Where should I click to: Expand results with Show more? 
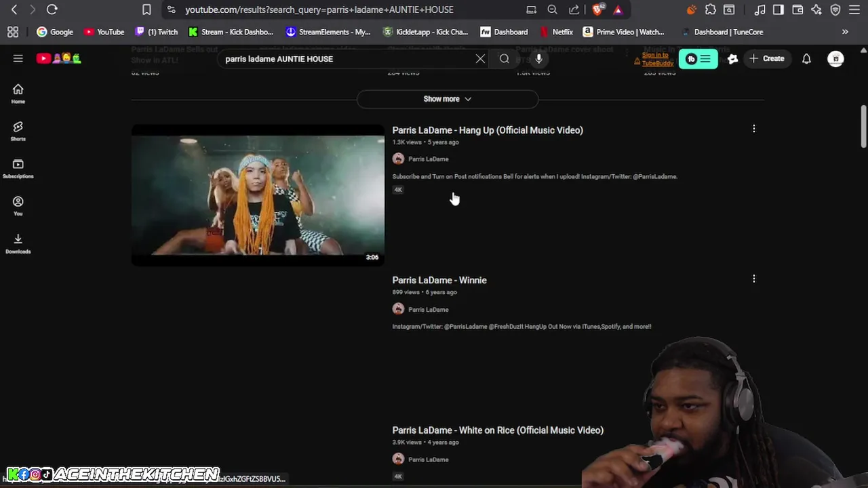(448, 99)
